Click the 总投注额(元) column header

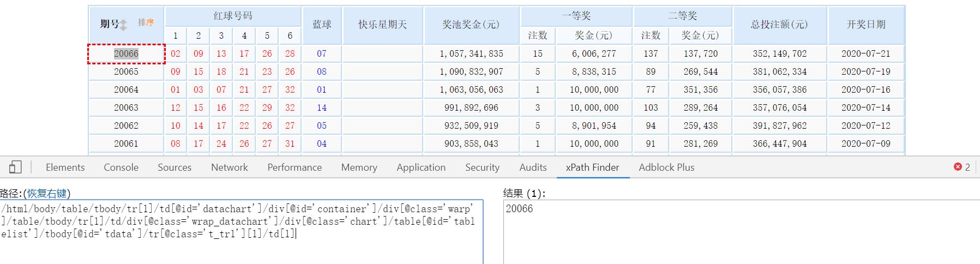(x=779, y=25)
